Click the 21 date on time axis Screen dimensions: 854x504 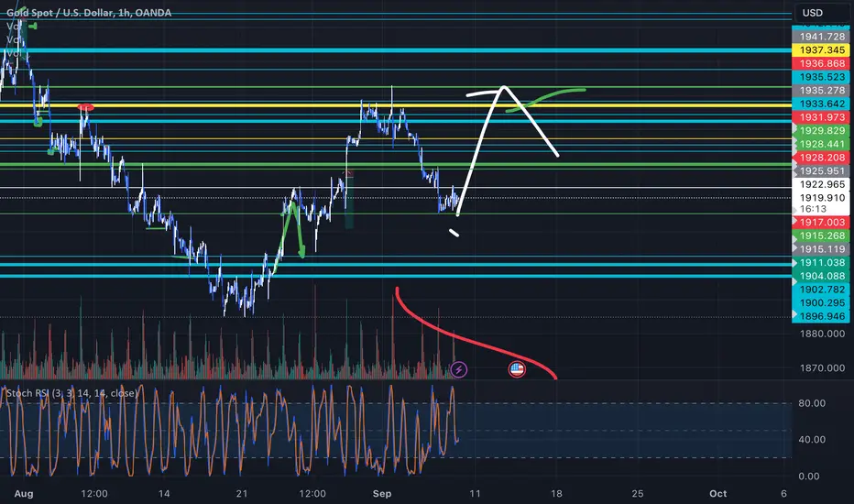(x=242, y=494)
